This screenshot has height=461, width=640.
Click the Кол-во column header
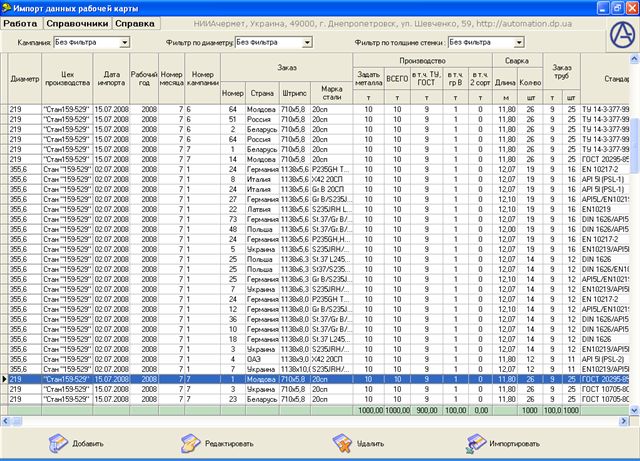click(x=530, y=82)
